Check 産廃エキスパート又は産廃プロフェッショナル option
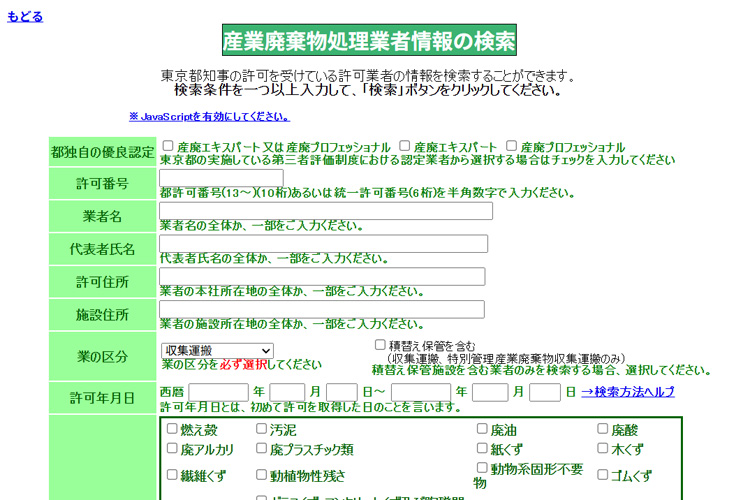750x500 pixels. (168, 146)
